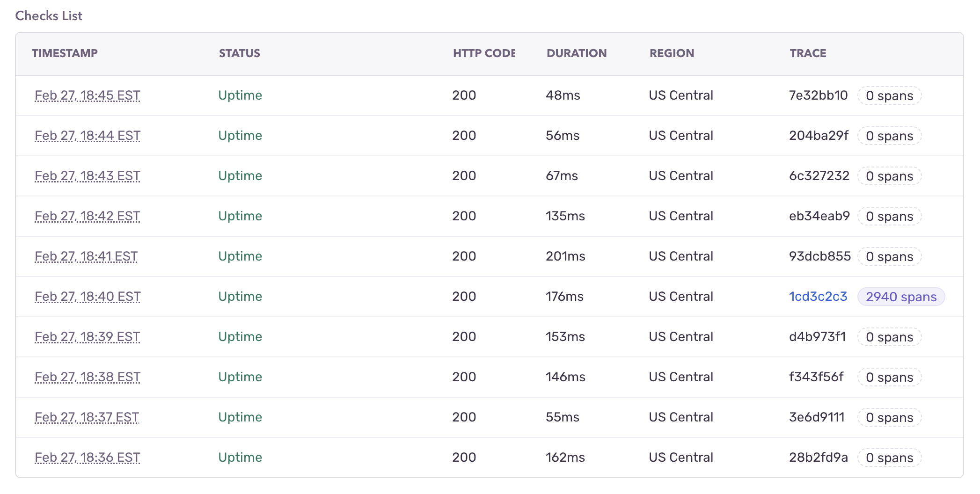The width and height of the screenshot is (980, 494).
Task: Select the Feb 27, 18:39 EST timestamp
Action: [88, 337]
